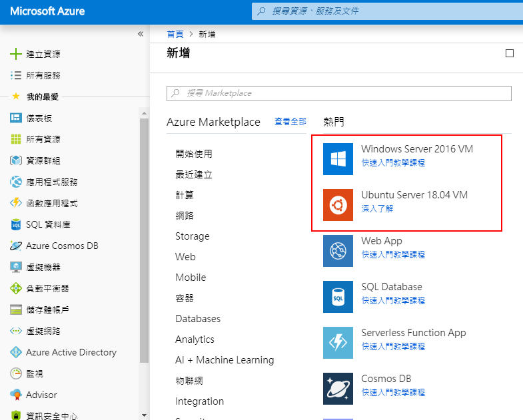Select Integration category
523x420 pixels.
pos(199,401)
